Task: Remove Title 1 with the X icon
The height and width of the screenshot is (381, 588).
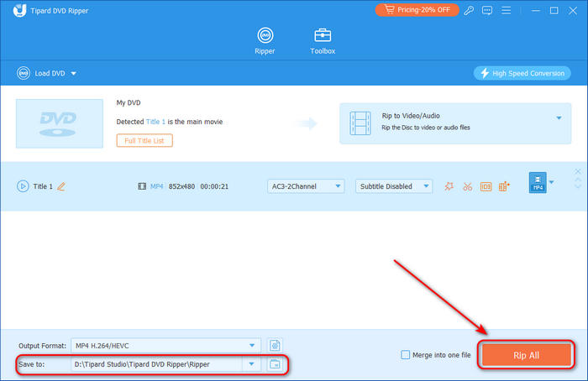Action: coord(578,171)
